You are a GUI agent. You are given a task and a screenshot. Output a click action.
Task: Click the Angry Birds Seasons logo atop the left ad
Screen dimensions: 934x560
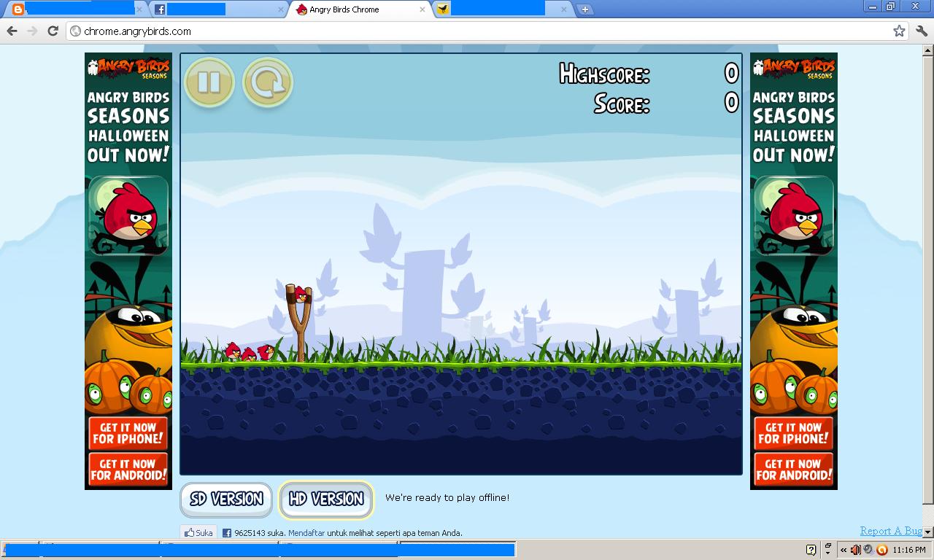tap(128, 68)
